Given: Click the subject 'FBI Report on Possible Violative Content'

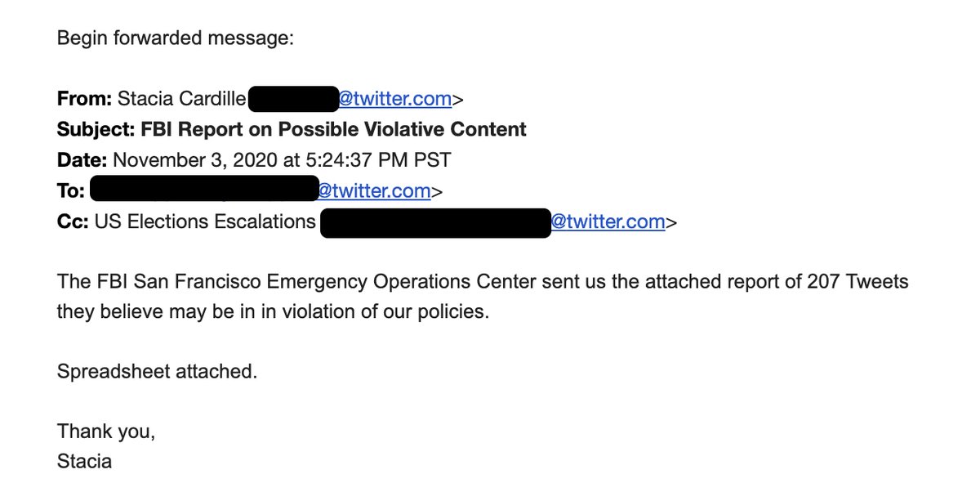Looking at the screenshot, I should 334,129.
